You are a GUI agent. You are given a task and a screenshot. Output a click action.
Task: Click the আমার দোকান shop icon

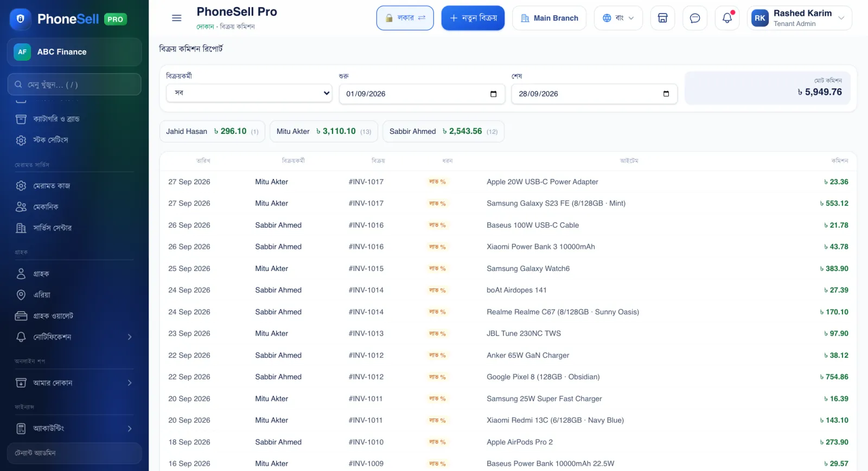tap(21, 383)
